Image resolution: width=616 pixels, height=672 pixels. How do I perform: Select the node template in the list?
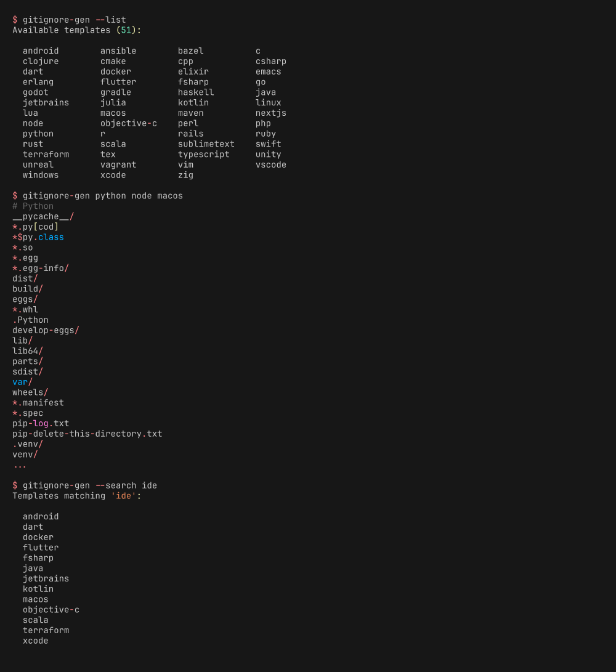click(x=33, y=123)
